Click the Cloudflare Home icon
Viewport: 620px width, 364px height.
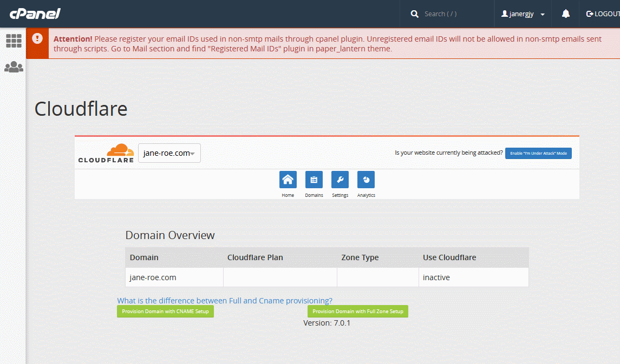[288, 180]
